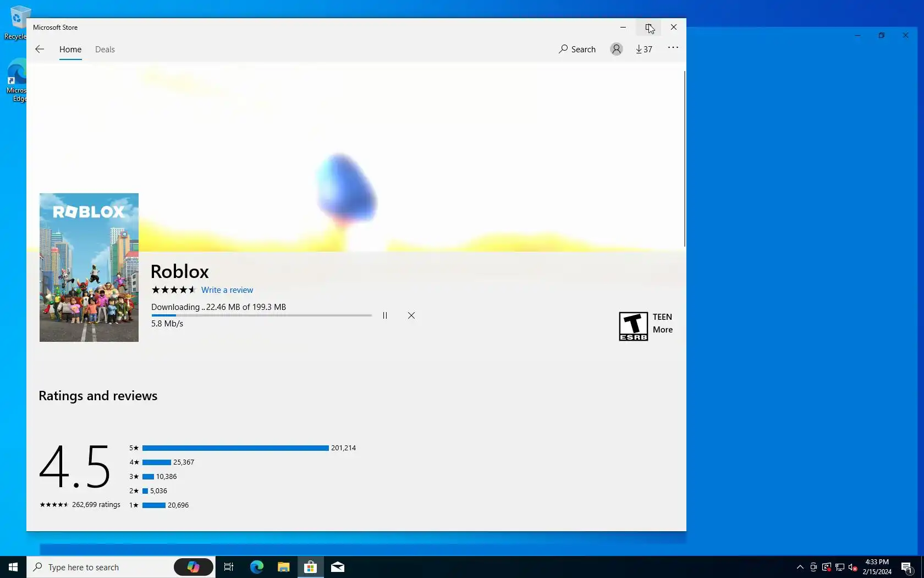Open the Home tab

[70, 49]
